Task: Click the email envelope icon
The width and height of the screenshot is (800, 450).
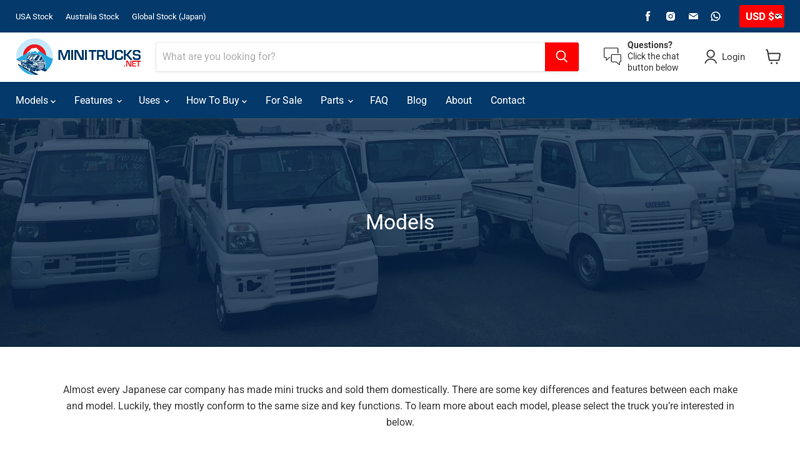Action: click(693, 16)
